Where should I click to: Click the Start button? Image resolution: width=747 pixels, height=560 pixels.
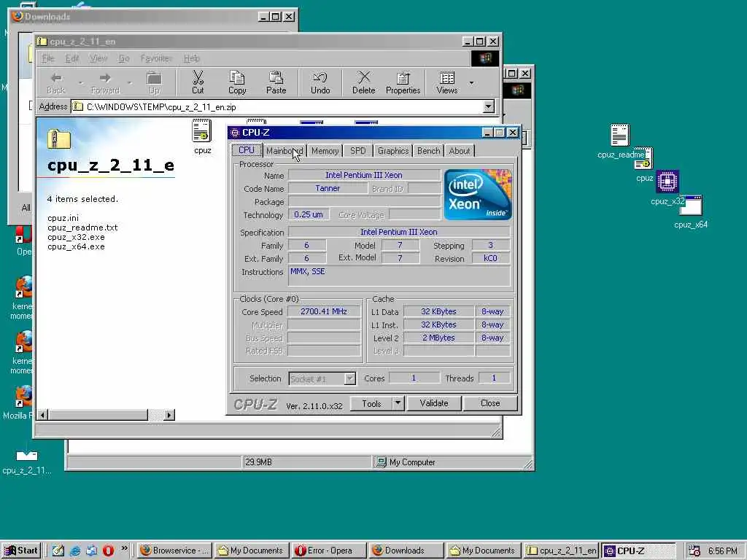21,551
